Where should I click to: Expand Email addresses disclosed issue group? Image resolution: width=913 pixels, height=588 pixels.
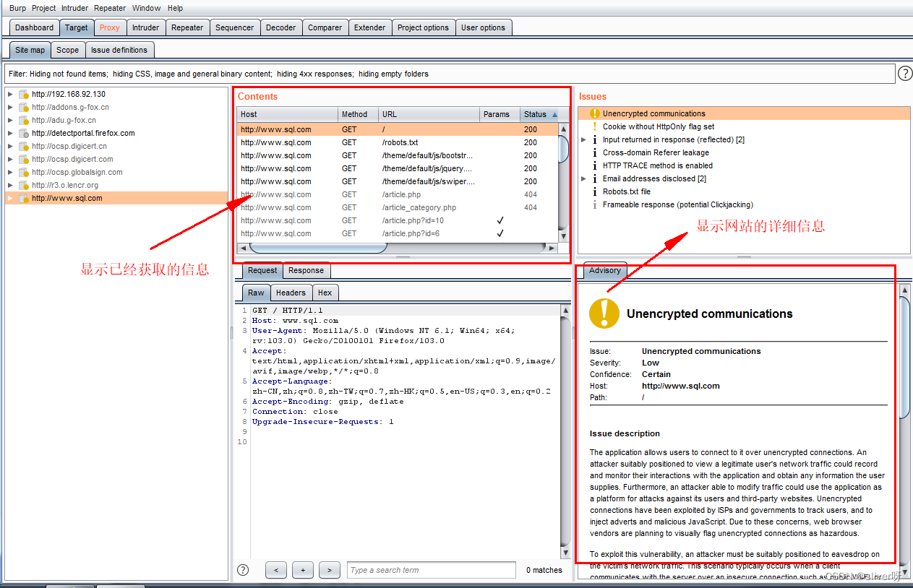tap(584, 178)
